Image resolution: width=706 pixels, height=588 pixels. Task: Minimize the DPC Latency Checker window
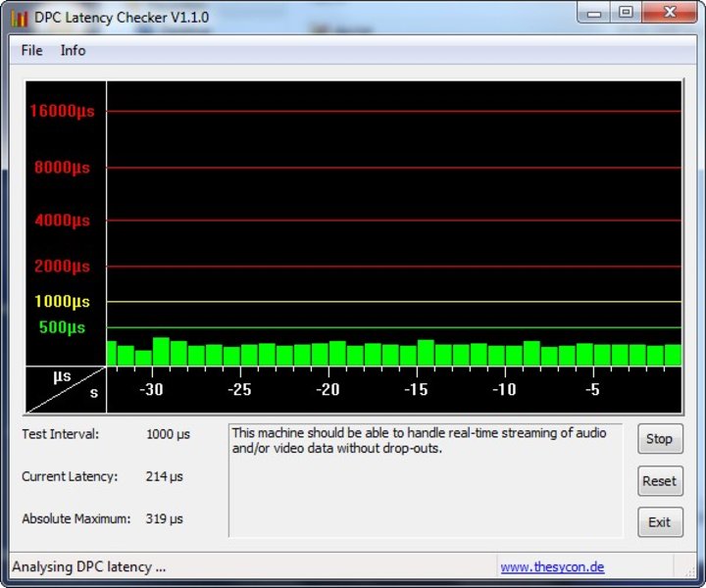click(x=594, y=13)
